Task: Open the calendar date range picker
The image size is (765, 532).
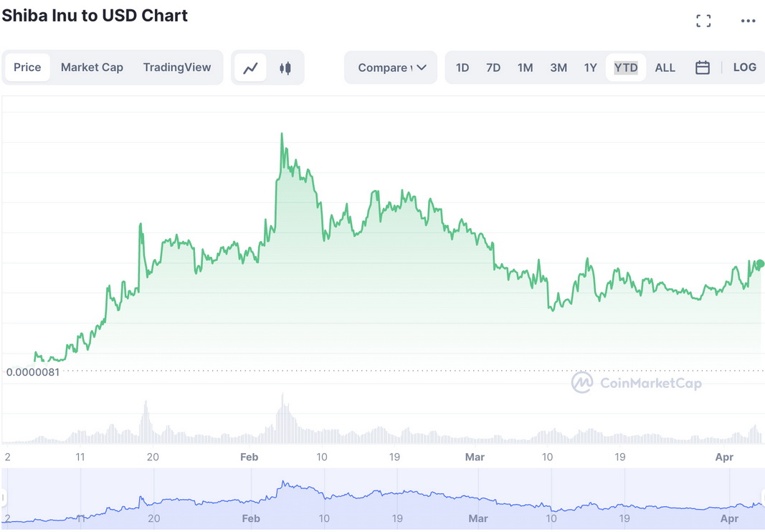Action: (x=703, y=67)
